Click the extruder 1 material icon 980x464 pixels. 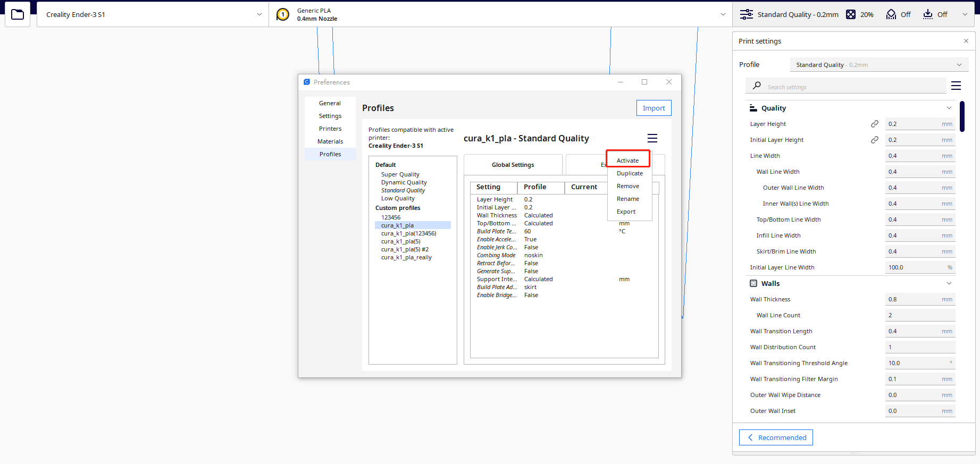(x=283, y=15)
